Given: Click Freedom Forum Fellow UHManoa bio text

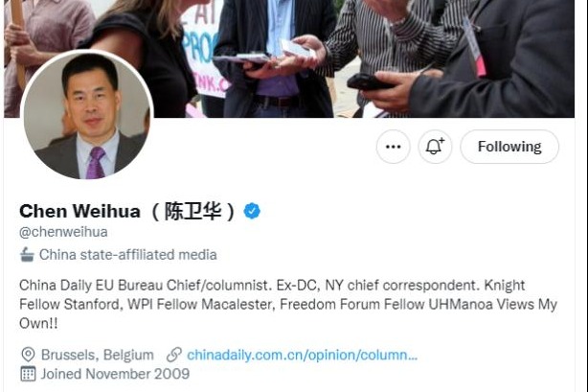Looking at the screenshot, I should pos(386,304).
